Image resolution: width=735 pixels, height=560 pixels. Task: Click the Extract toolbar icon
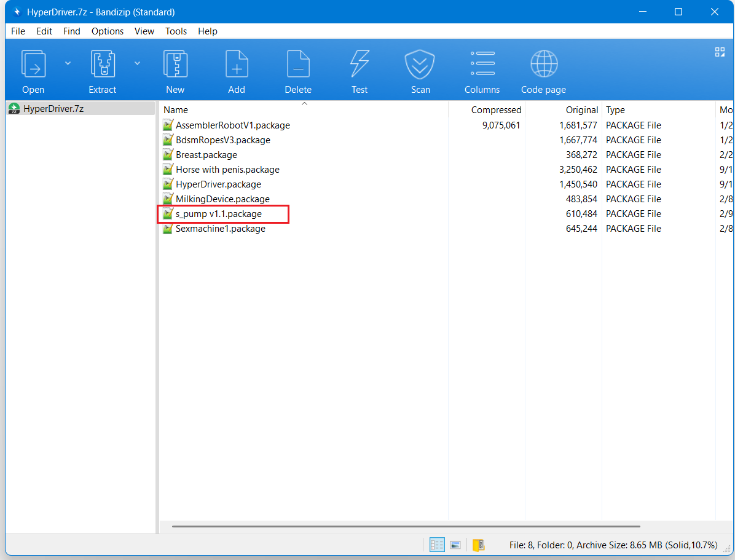pos(103,64)
